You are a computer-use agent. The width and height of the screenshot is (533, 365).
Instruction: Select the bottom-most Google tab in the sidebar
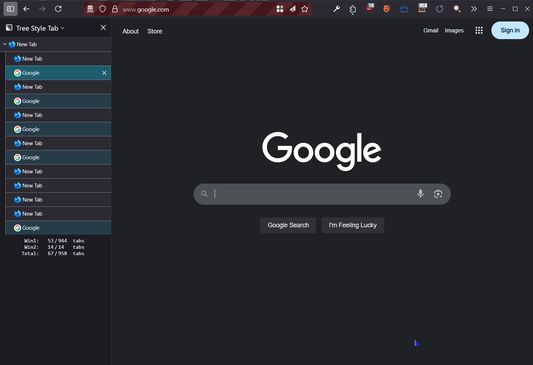(58, 228)
